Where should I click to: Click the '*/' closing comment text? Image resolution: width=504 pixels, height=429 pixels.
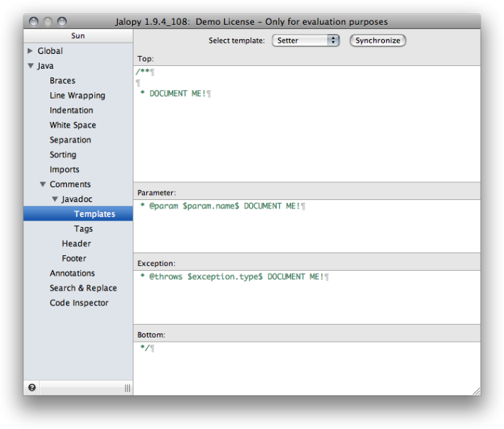pyautogui.click(x=145, y=347)
